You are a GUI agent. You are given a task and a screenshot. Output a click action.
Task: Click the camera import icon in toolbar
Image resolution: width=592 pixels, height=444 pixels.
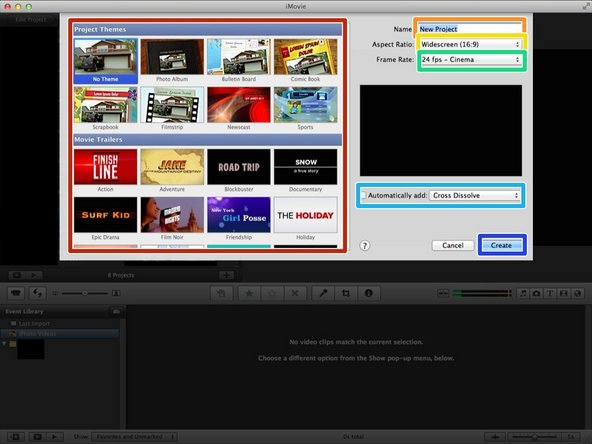click(x=16, y=293)
